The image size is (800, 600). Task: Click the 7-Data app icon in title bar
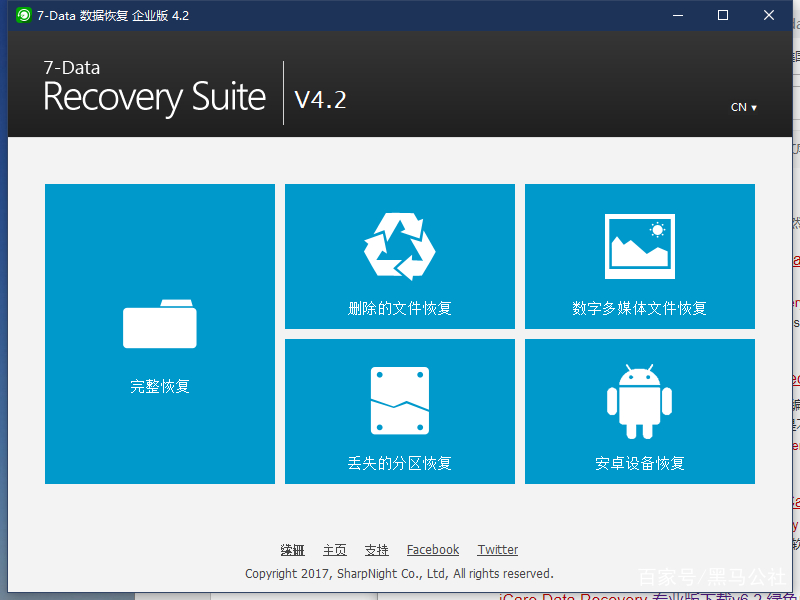click(x=23, y=15)
